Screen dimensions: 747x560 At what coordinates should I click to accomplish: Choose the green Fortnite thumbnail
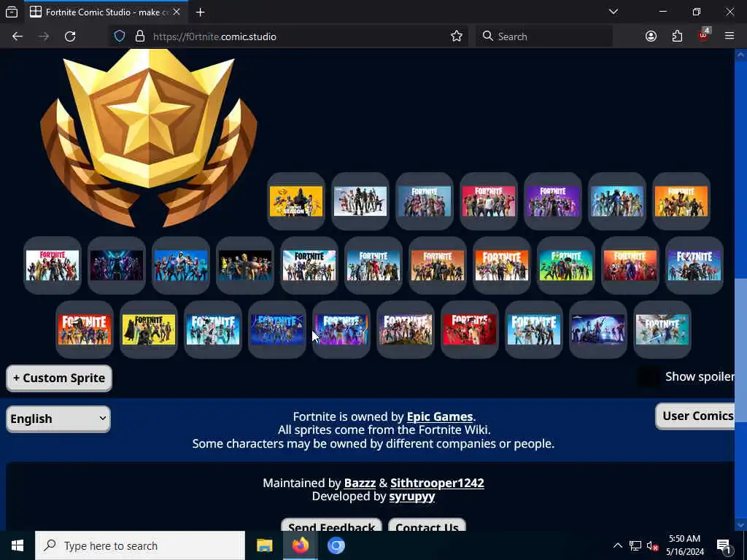click(x=565, y=265)
